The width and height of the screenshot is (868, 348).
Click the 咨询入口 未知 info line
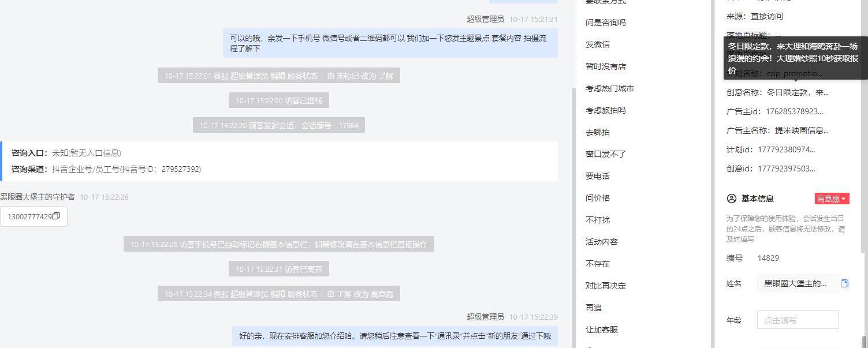point(66,153)
